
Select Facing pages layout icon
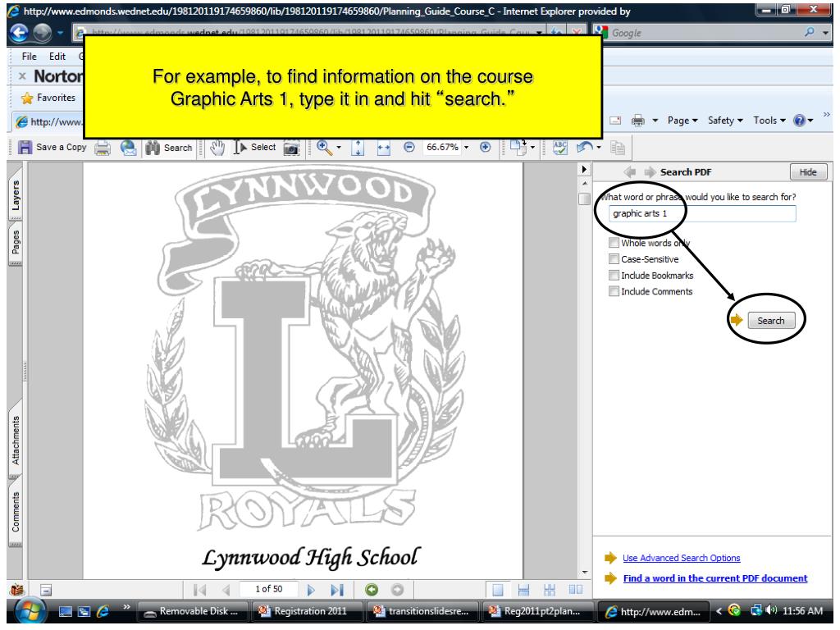pyautogui.click(x=575, y=590)
